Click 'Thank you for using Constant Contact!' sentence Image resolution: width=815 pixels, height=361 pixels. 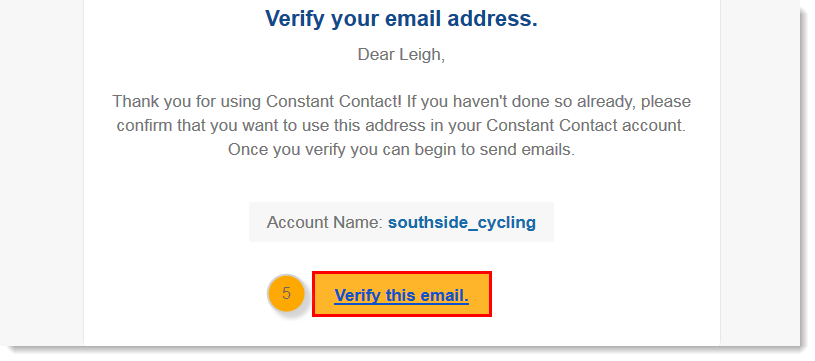point(257,101)
